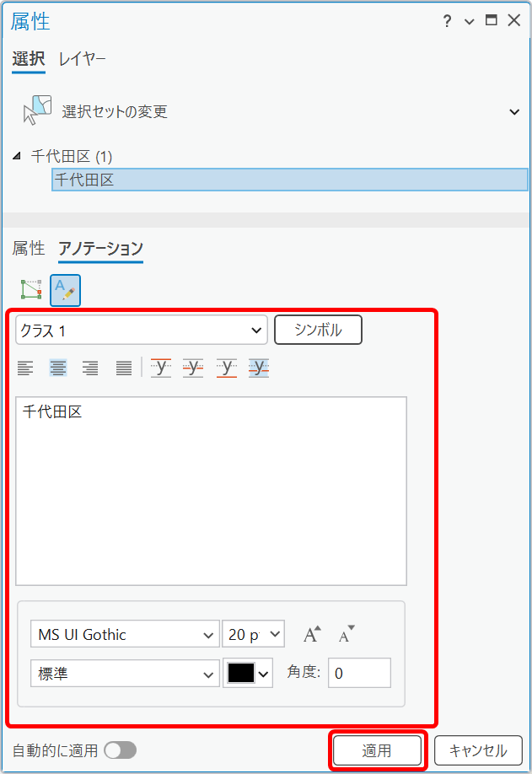Collapse the 千代田区 (1) tree node

coord(18,157)
